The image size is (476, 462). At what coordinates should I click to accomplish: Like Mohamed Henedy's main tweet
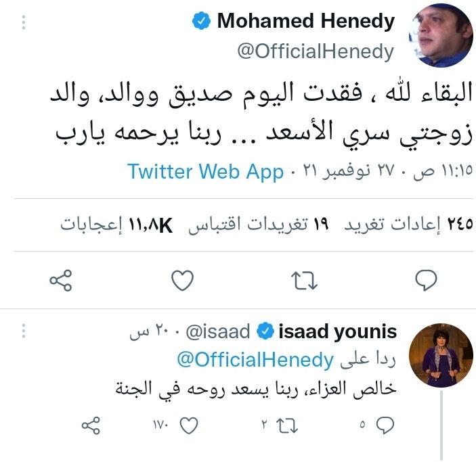pos(182,279)
